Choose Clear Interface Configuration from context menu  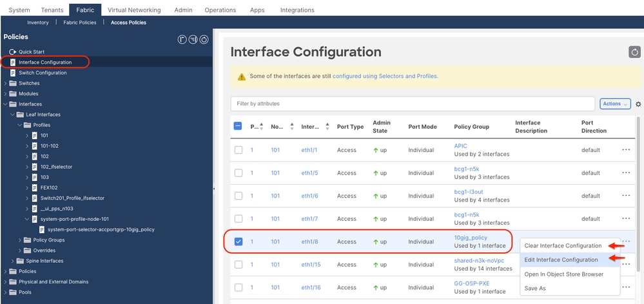coord(563,246)
